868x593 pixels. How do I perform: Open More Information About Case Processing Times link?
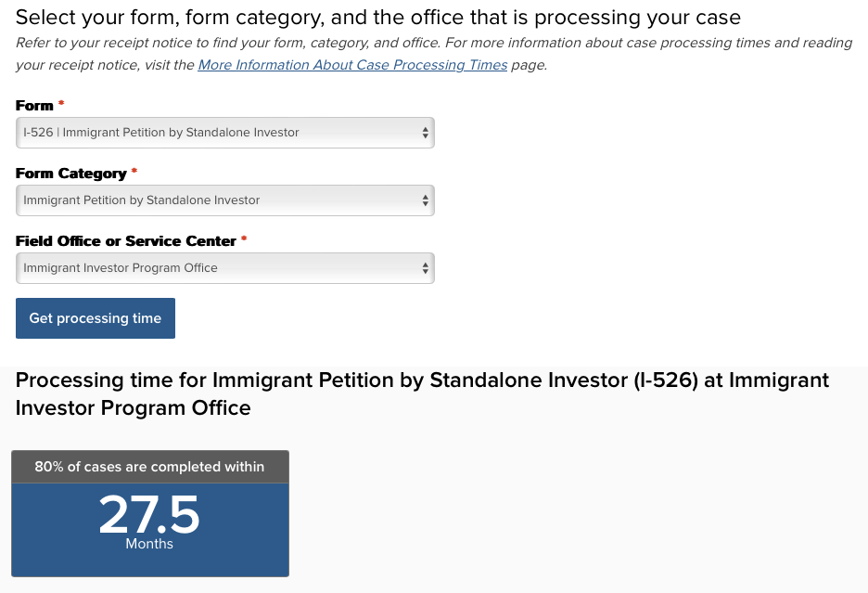352,65
